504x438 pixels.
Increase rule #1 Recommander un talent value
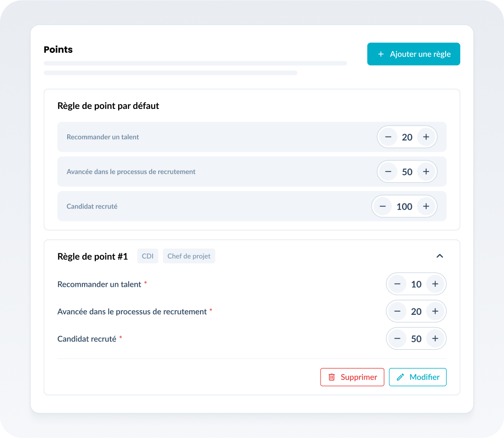point(435,284)
